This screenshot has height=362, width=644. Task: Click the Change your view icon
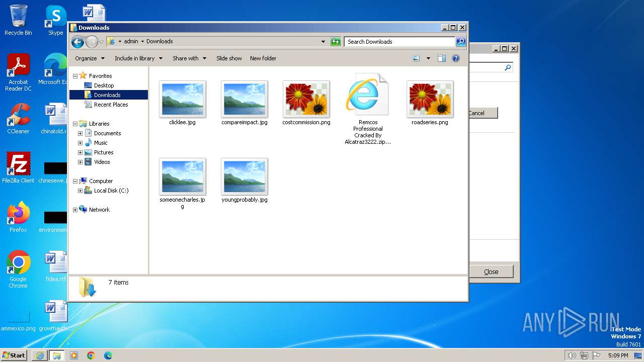point(416,58)
